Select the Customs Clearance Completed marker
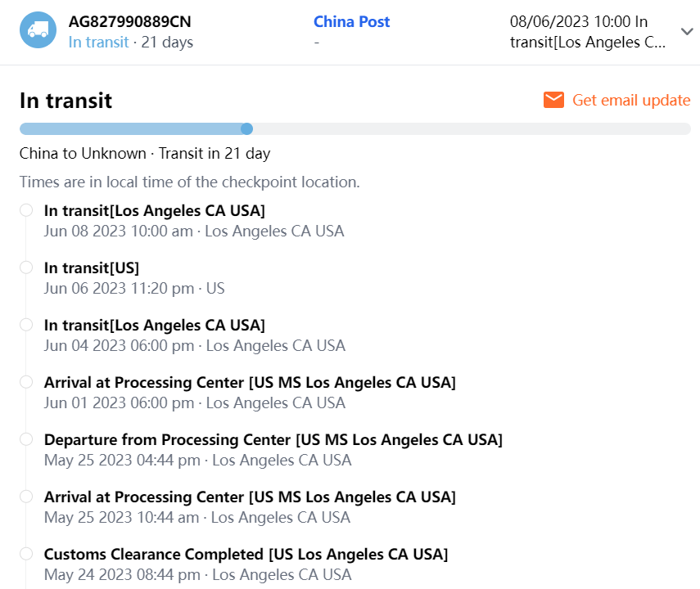Screen dimensions: 700x589 pyautogui.click(x=26, y=554)
